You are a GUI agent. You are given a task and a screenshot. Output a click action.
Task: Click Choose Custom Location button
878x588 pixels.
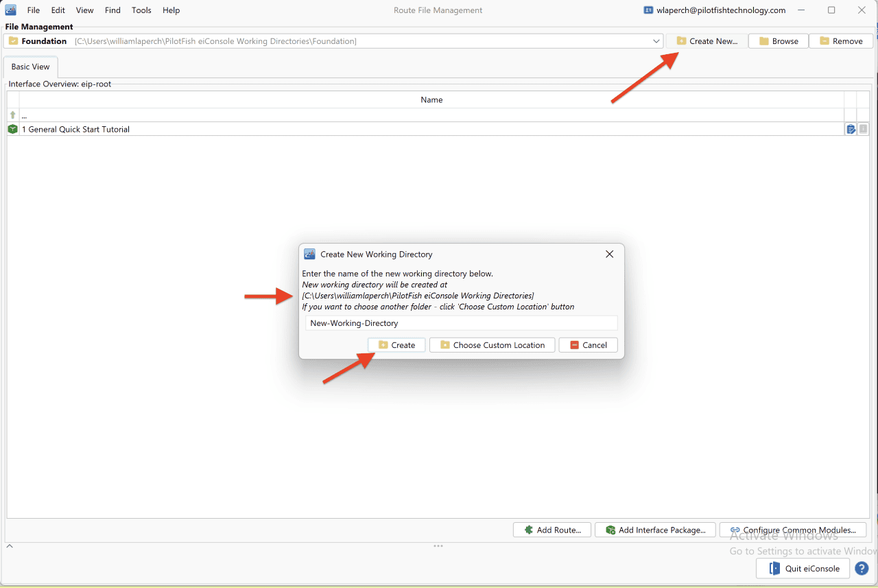tap(492, 345)
